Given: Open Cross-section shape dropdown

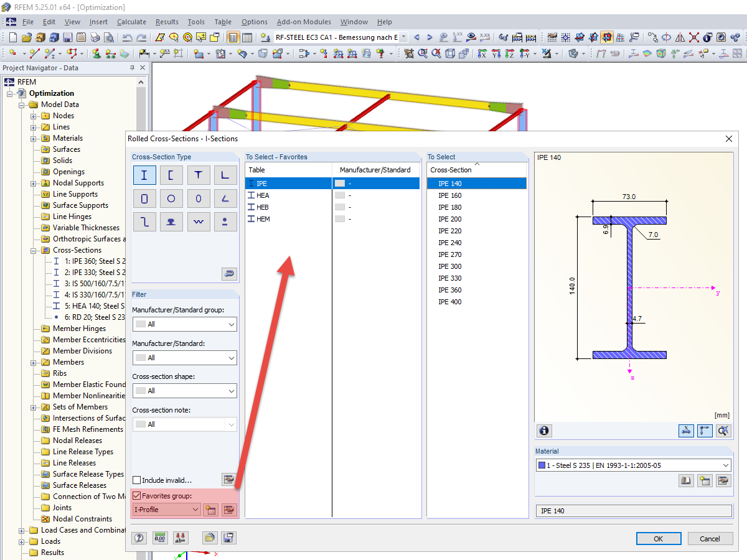Looking at the screenshot, I should [x=184, y=391].
